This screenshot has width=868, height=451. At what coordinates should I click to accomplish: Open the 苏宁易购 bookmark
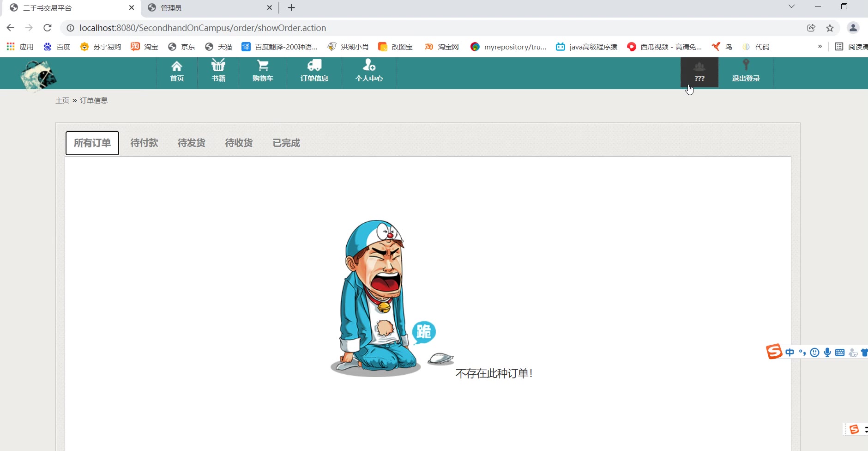(x=101, y=47)
